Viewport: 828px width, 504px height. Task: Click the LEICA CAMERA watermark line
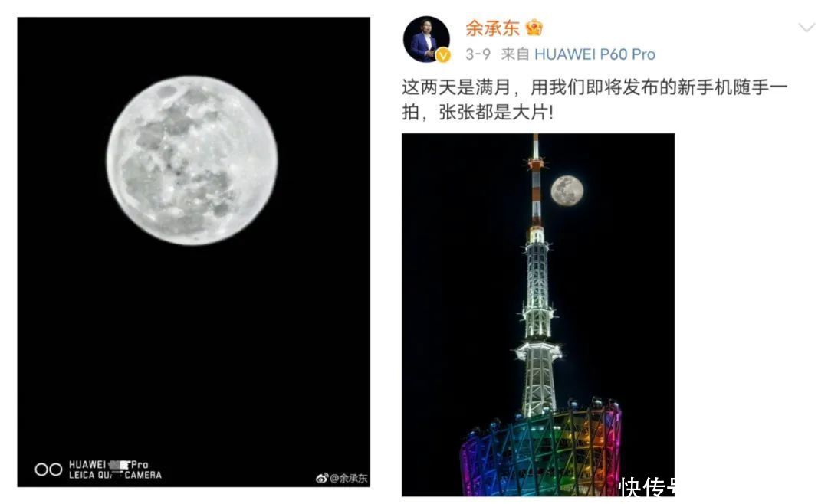point(115,475)
